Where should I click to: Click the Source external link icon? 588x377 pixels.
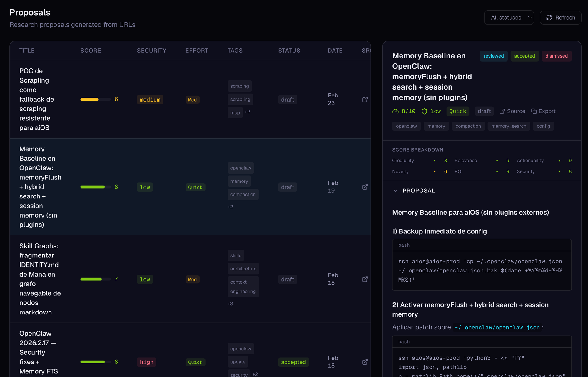[x=502, y=111]
